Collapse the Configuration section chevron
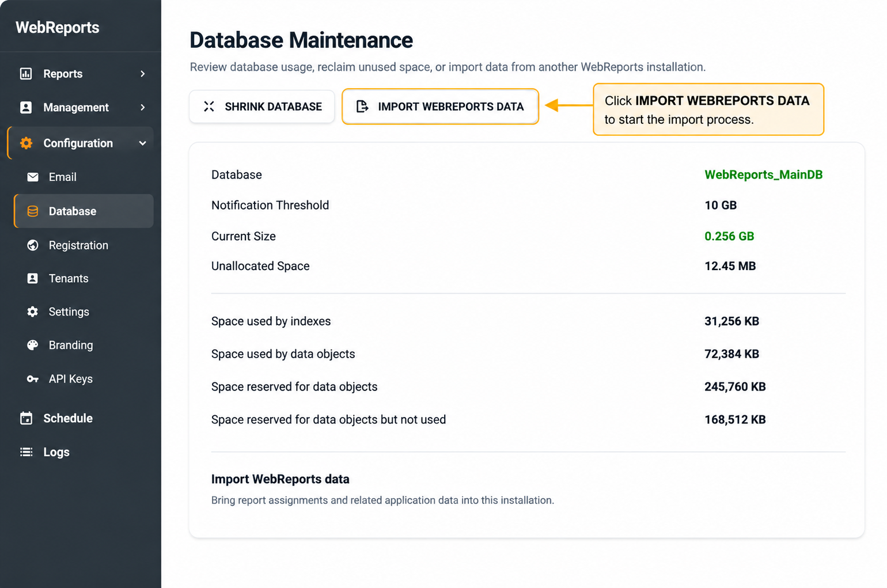This screenshot has height=588, width=887. coord(143,143)
